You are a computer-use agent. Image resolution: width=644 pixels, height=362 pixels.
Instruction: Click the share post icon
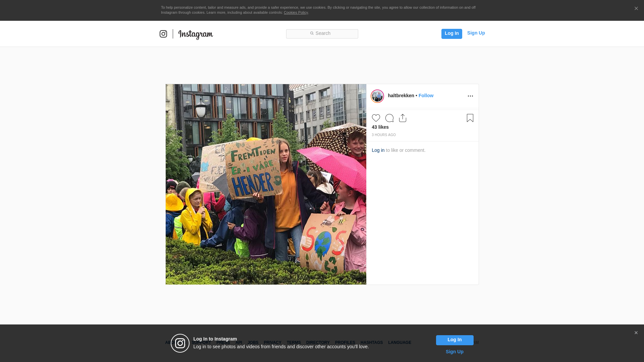[402, 118]
